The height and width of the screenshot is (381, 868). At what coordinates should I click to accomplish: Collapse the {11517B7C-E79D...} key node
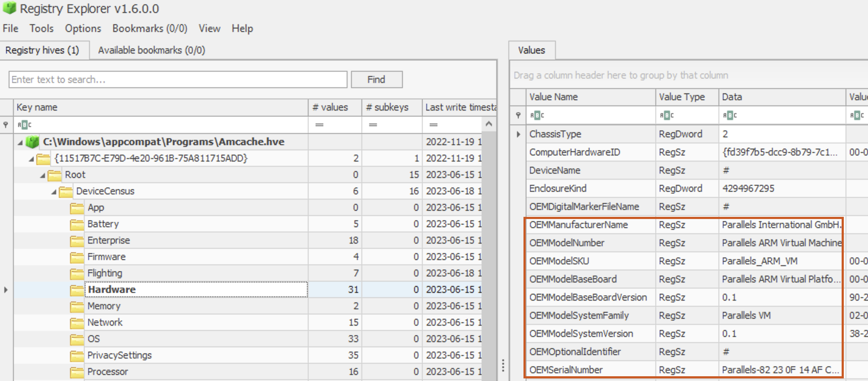[x=31, y=159]
